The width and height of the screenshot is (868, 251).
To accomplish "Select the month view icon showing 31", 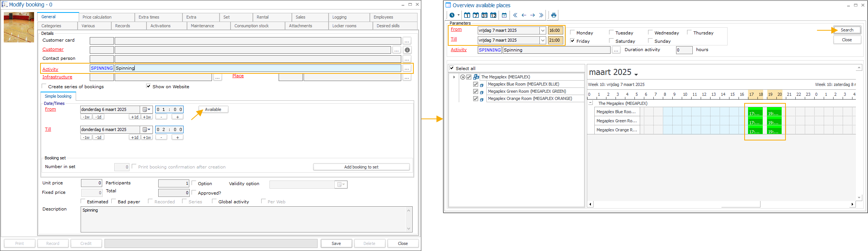I will (x=485, y=15).
